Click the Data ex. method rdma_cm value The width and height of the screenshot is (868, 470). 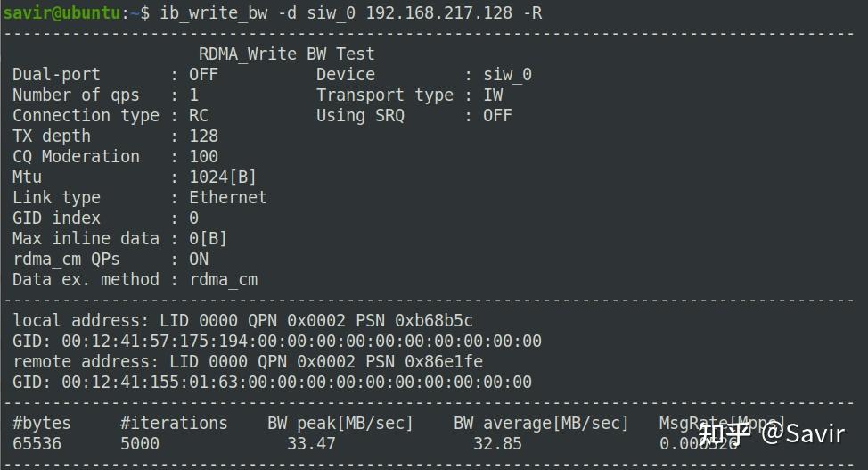(223, 279)
